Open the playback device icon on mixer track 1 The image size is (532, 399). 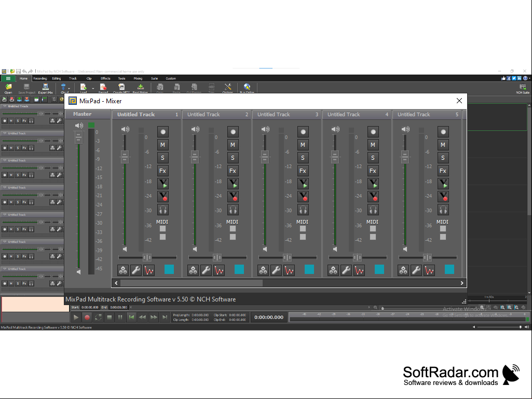pos(163,184)
